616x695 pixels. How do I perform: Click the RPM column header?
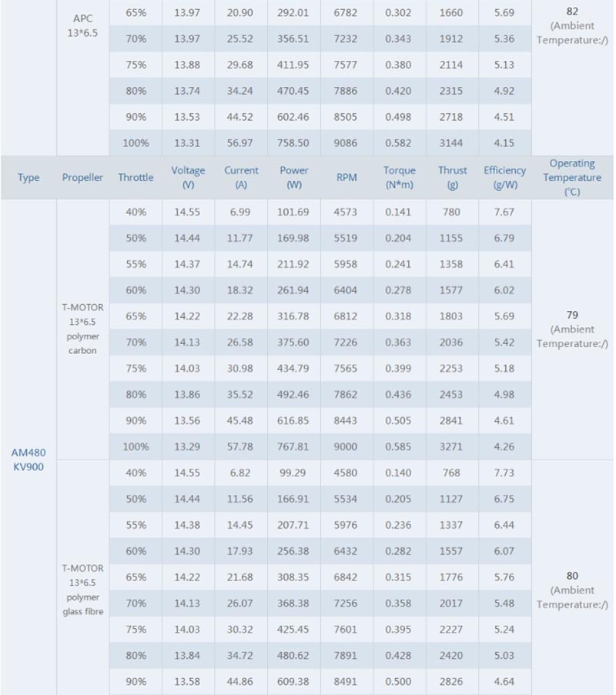click(346, 177)
